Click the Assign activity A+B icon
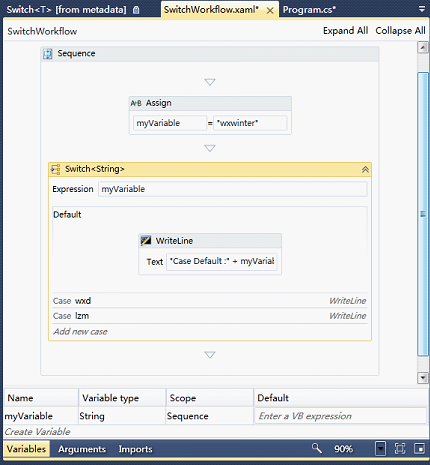430x465 pixels. 136,103
